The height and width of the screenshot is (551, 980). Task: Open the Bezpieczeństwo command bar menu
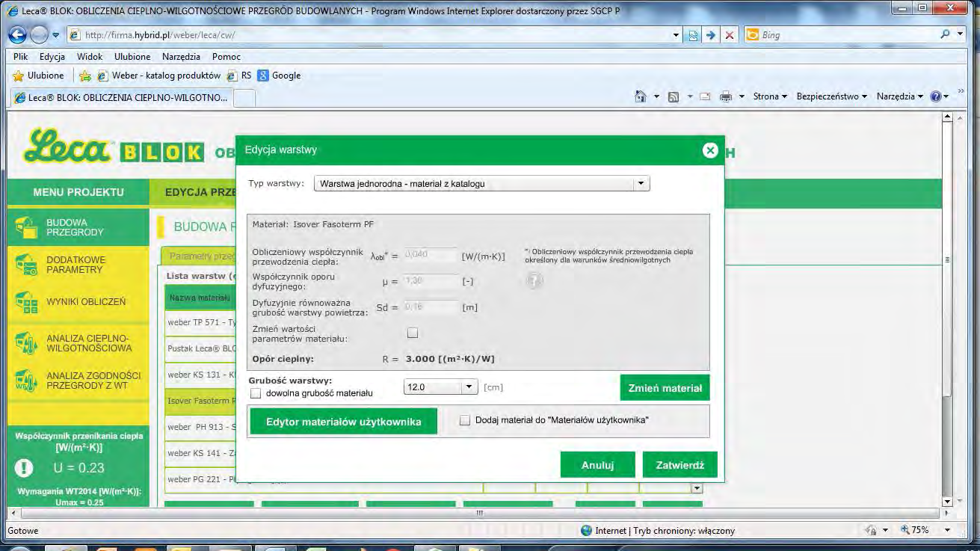[831, 96]
